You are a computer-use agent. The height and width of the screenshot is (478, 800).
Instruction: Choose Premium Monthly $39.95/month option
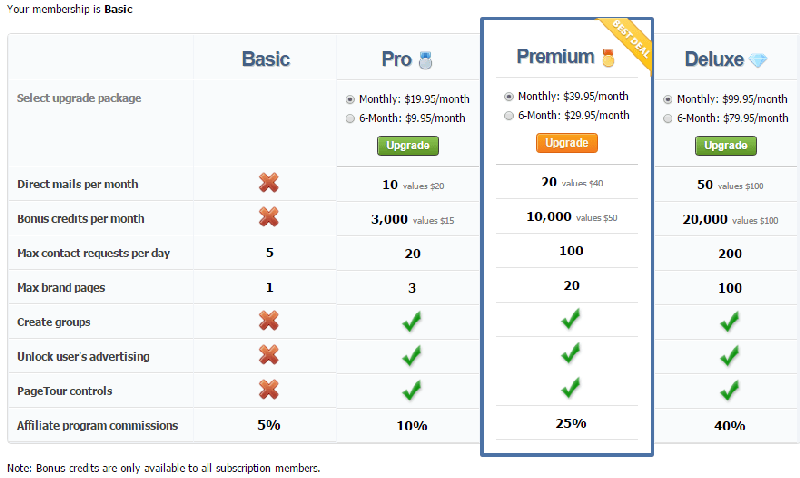pos(510,96)
